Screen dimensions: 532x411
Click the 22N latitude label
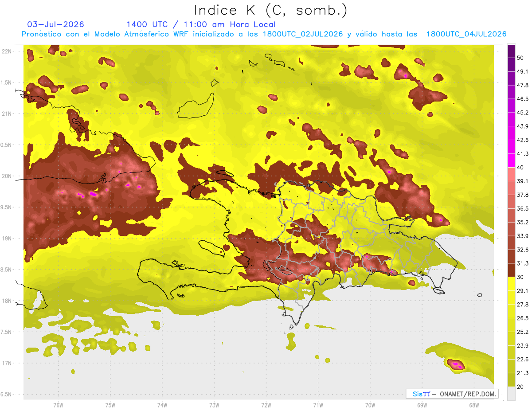tap(8, 51)
